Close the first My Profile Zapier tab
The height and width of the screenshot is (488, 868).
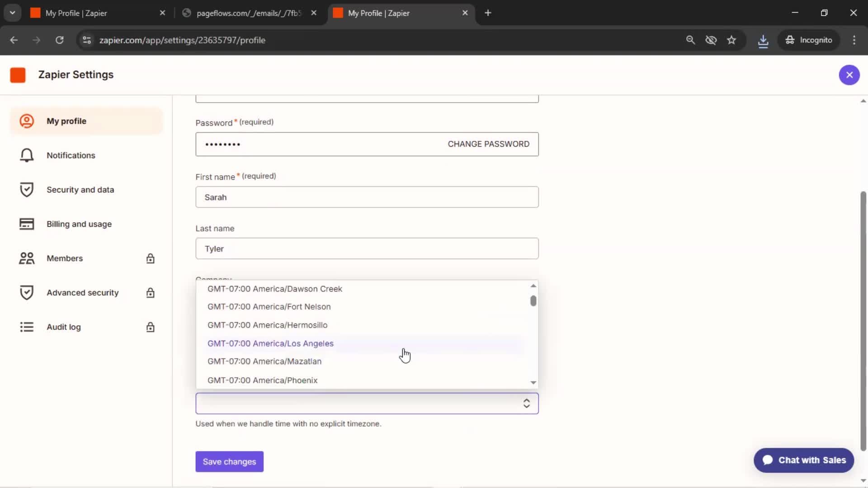(x=163, y=13)
